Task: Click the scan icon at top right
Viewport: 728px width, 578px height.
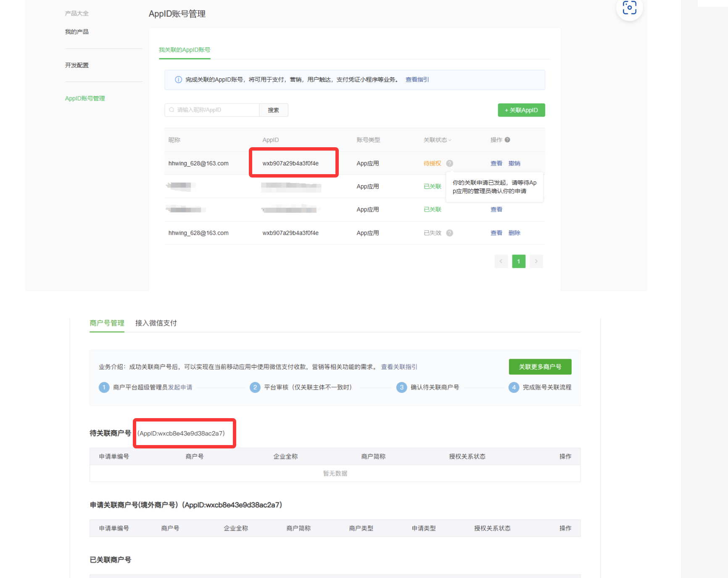Action: (x=629, y=8)
